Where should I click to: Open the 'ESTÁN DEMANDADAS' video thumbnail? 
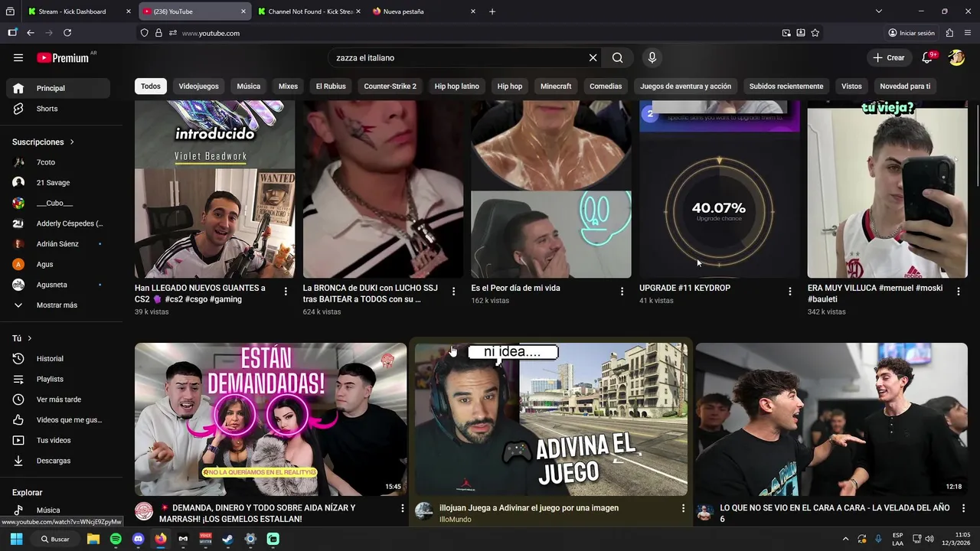tap(271, 419)
